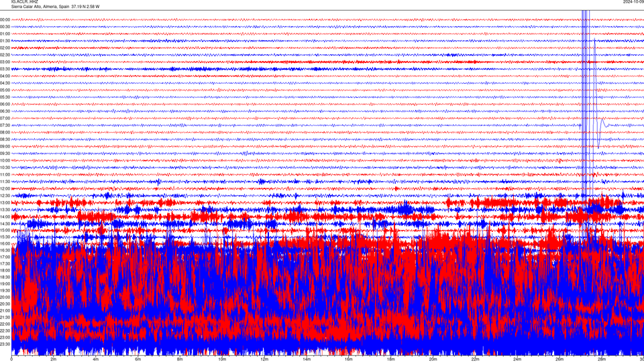Click the 6m tick label on the axis
This screenshot has height=362, width=644.
[x=138, y=359]
